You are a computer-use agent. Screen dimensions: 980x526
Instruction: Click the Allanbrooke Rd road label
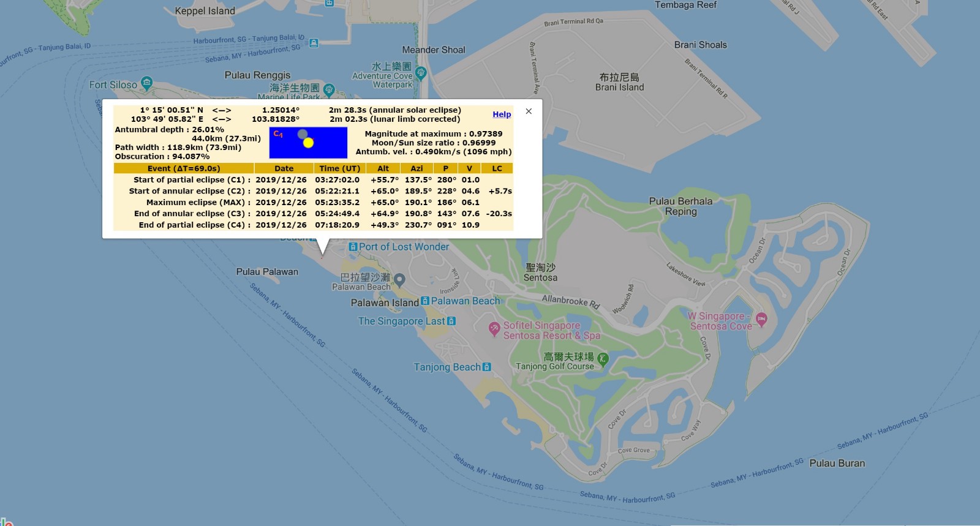coord(571,301)
